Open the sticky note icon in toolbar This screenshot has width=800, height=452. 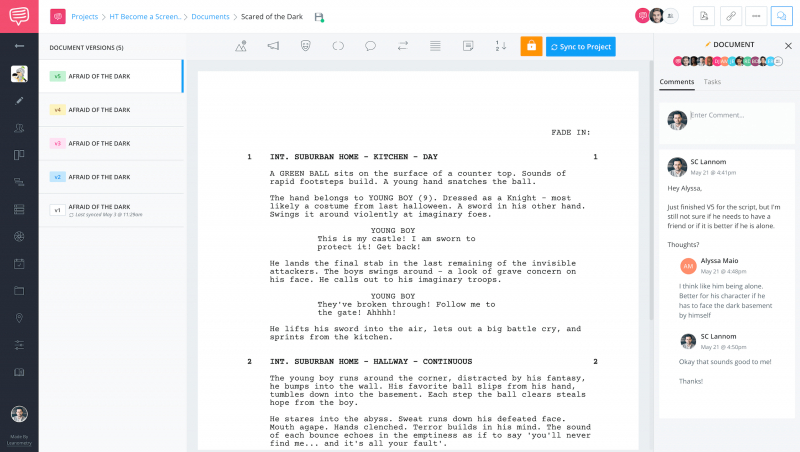pos(467,46)
